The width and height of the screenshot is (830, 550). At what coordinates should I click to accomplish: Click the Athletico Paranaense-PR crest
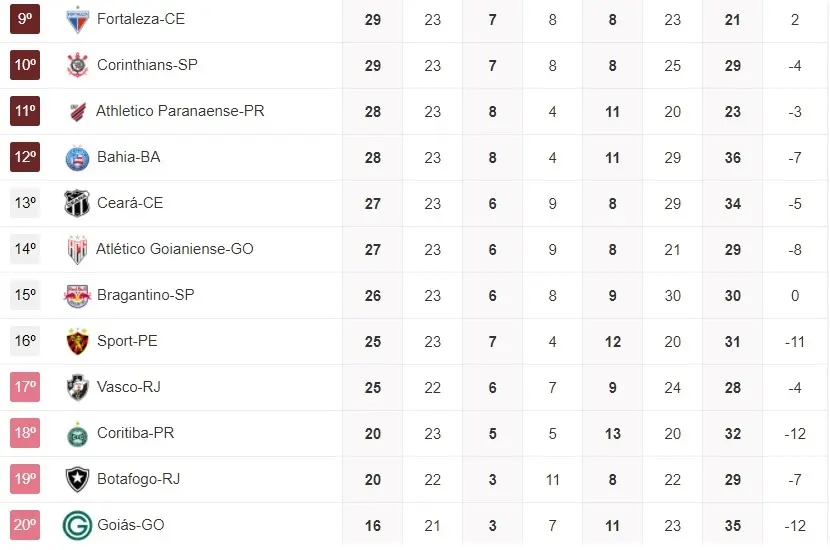tap(77, 111)
